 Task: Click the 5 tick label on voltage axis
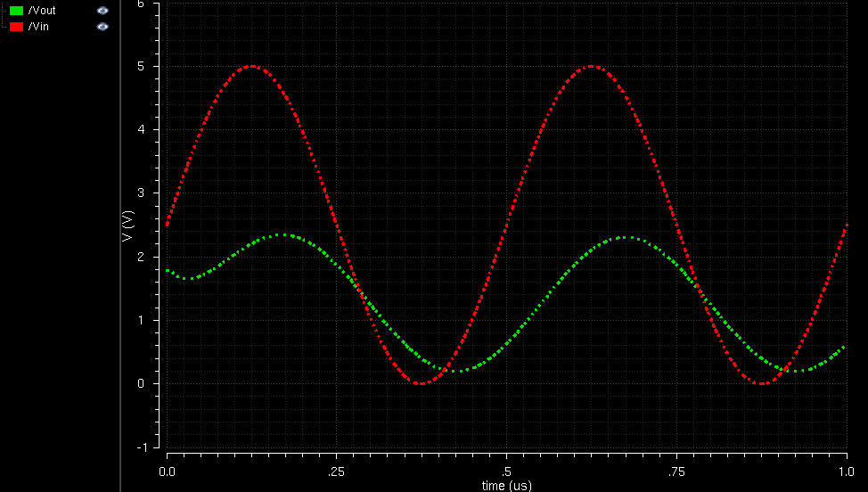[141, 67]
